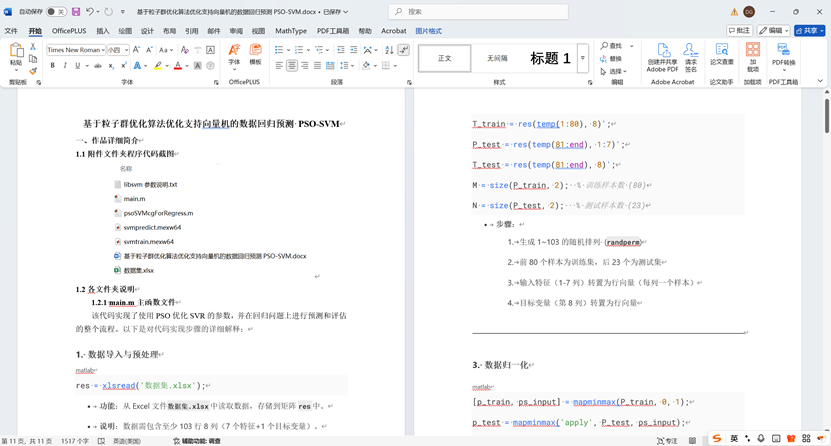Justify paragraph text
Image resolution: width=831 pixels, height=446 pixels.
click(317, 66)
